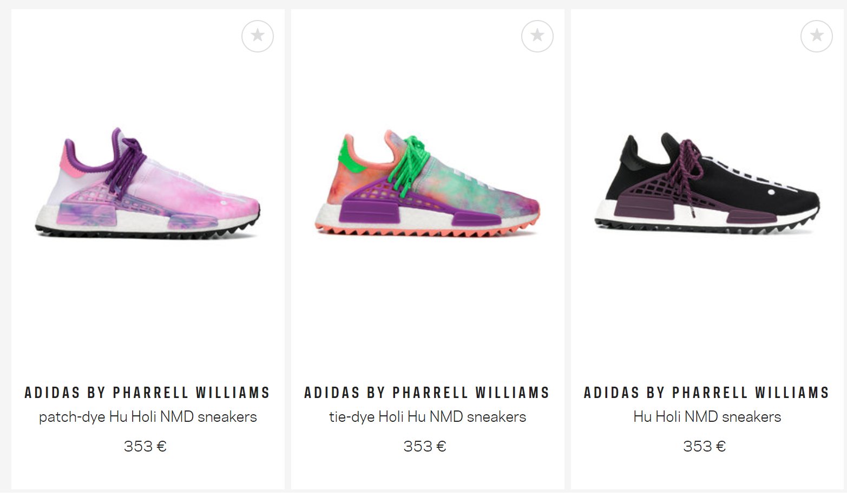Click the gray divider between second and third cards

click(x=568, y=249)
